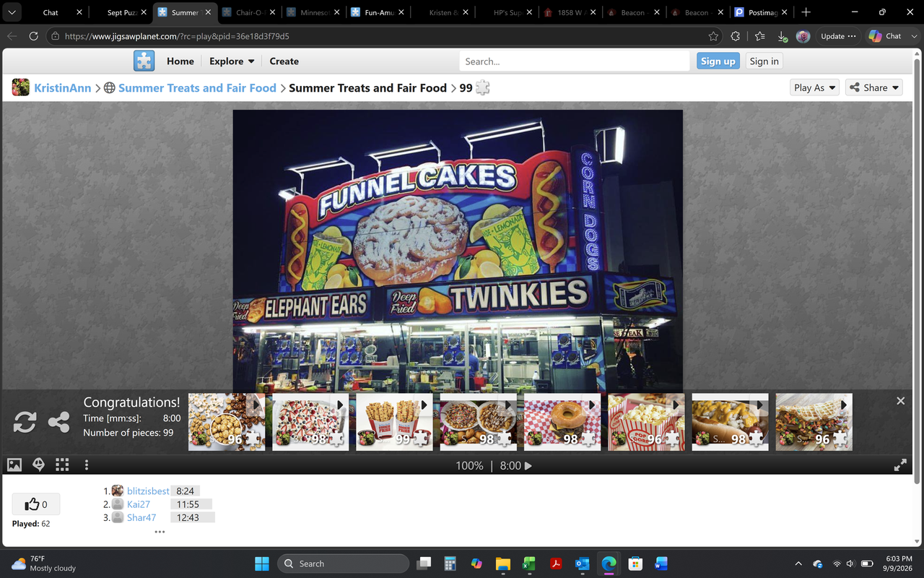Open the Create menu item

pyautogui.click(x=284, y=61)
